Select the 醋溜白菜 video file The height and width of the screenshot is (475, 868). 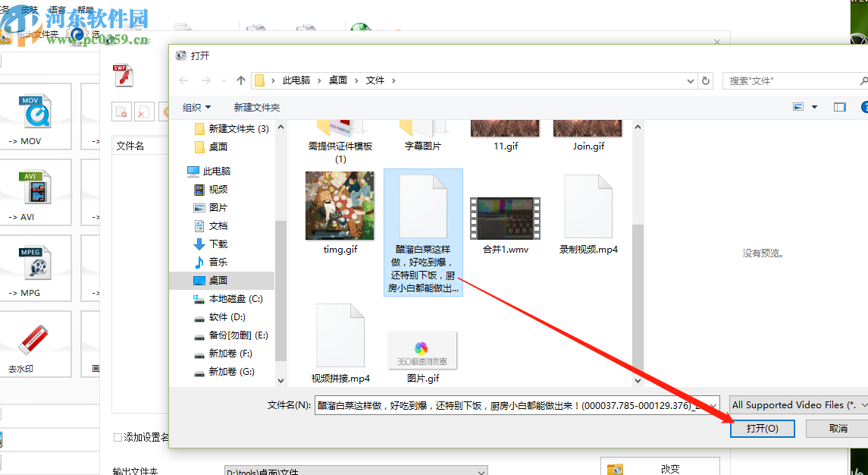click(x=423, y=233)
